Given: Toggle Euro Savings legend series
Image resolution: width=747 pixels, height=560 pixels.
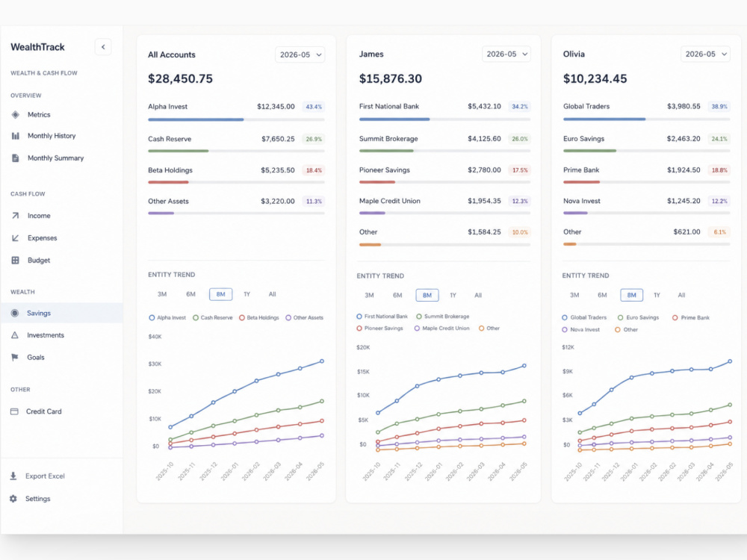Looking at the screenshot, I should coord(638,317).
